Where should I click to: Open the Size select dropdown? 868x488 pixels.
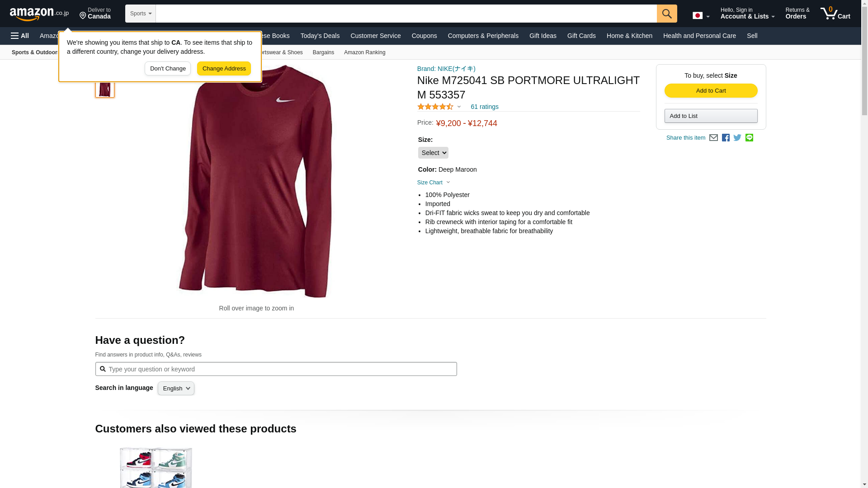coord(433,153)
